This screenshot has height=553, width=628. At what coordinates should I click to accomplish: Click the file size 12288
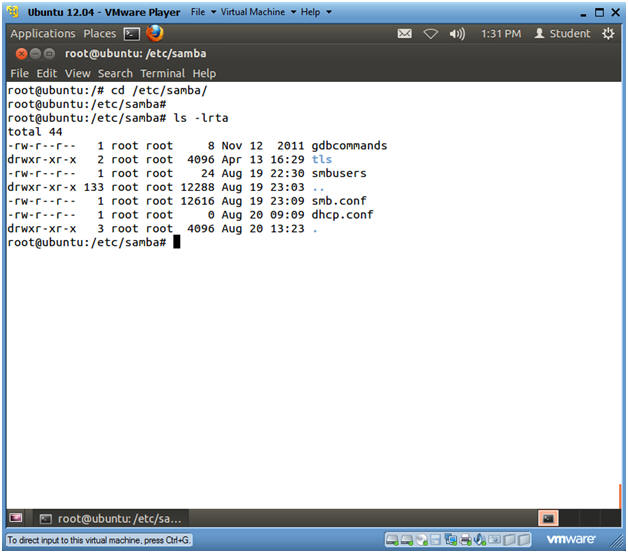197,187
